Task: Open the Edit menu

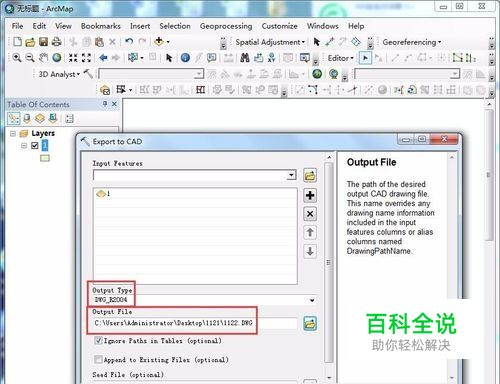Action: tap(39, 26)
